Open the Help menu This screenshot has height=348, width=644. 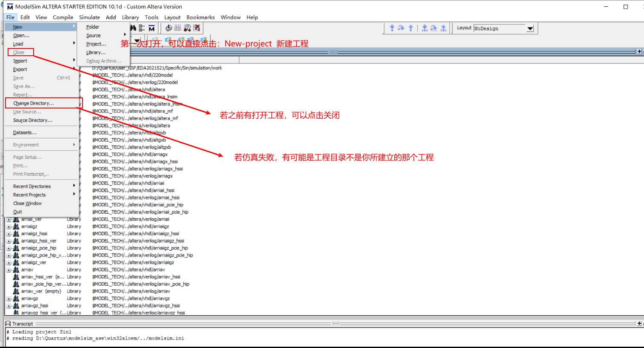point(252,17)
